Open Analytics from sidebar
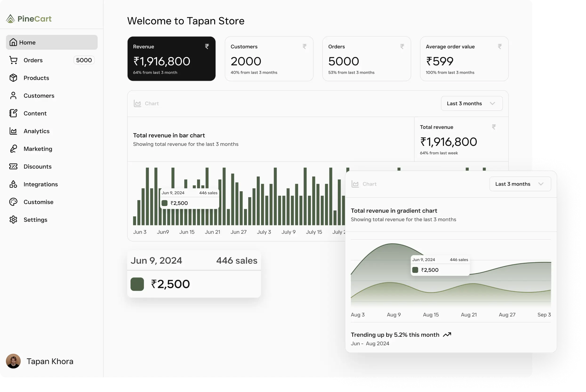This screenshot has width=586, height=392. [x=52, y=131]
